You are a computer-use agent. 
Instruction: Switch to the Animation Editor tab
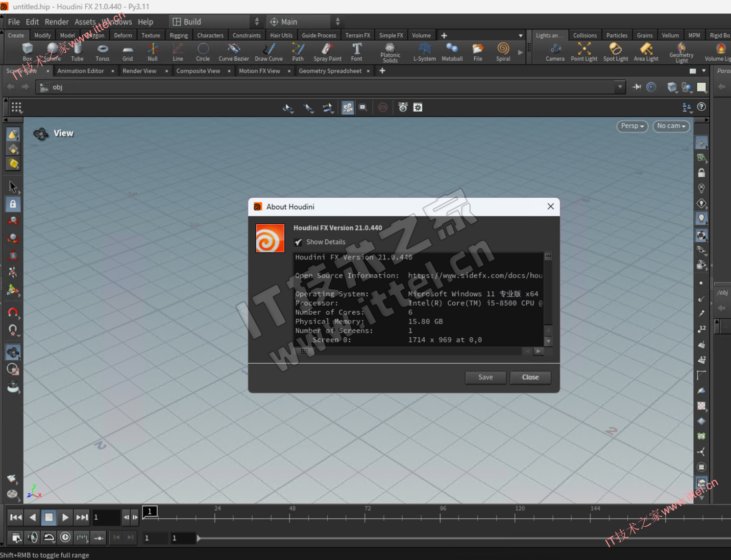point(81,71)
